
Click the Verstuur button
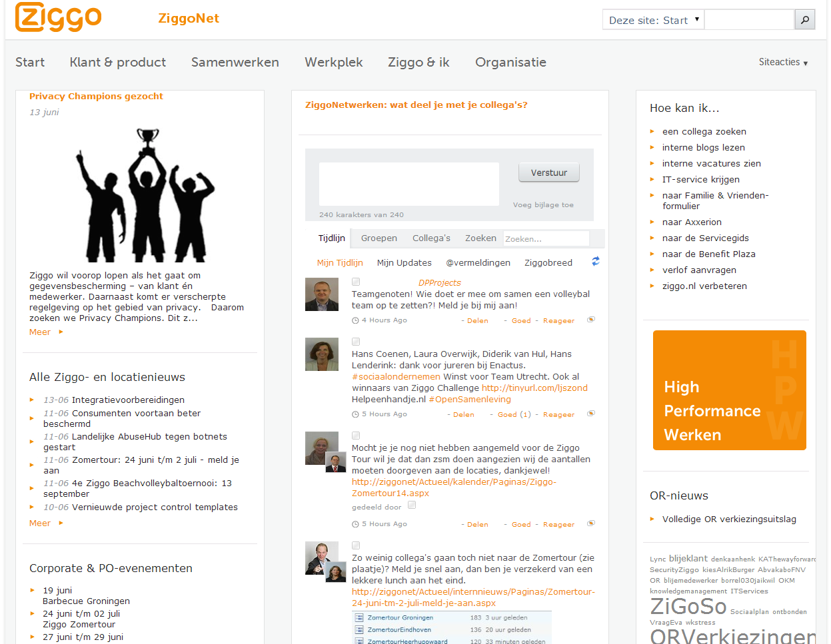click(549, 172)
